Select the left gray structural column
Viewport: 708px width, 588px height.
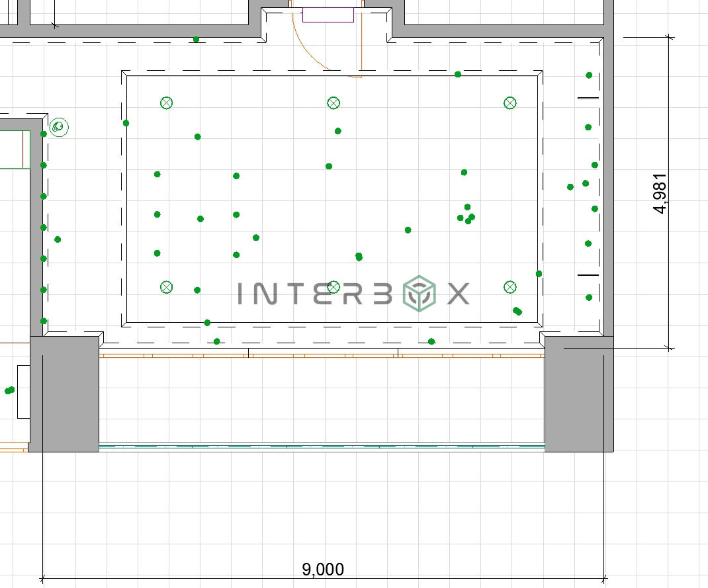[64, 394]
